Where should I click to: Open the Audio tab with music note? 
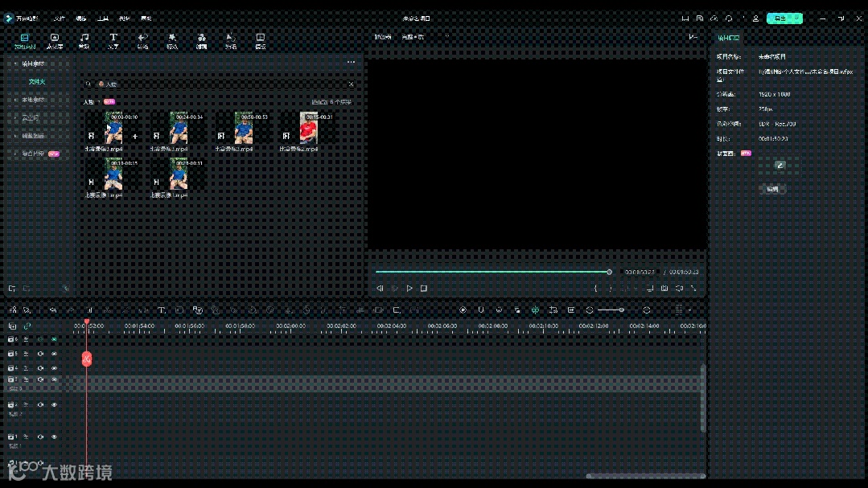(x=84, y=41)
